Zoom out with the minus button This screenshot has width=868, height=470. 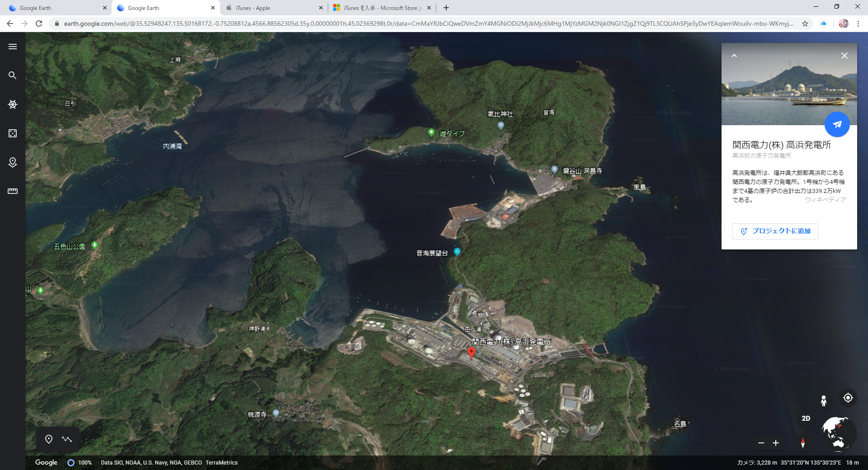(x=761, y=443)
